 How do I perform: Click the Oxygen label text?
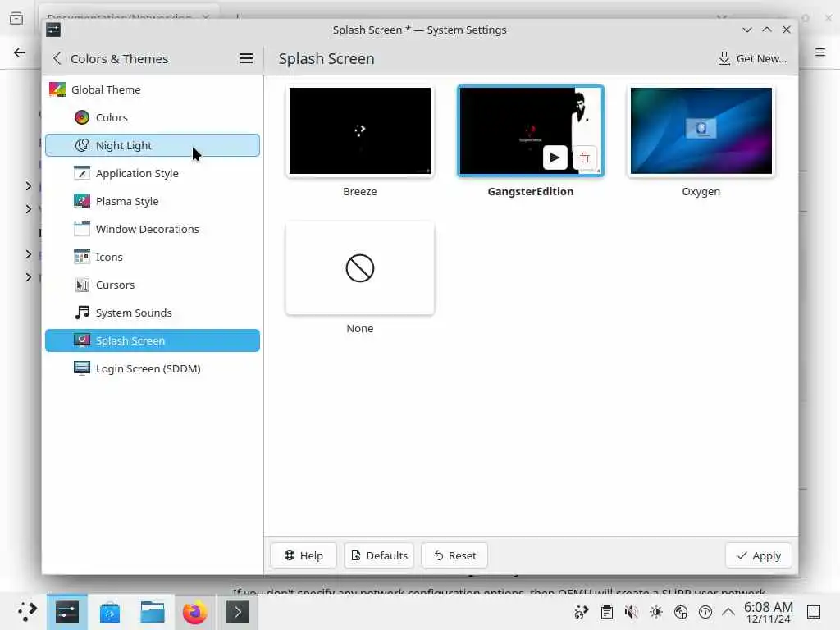(701, 191)
